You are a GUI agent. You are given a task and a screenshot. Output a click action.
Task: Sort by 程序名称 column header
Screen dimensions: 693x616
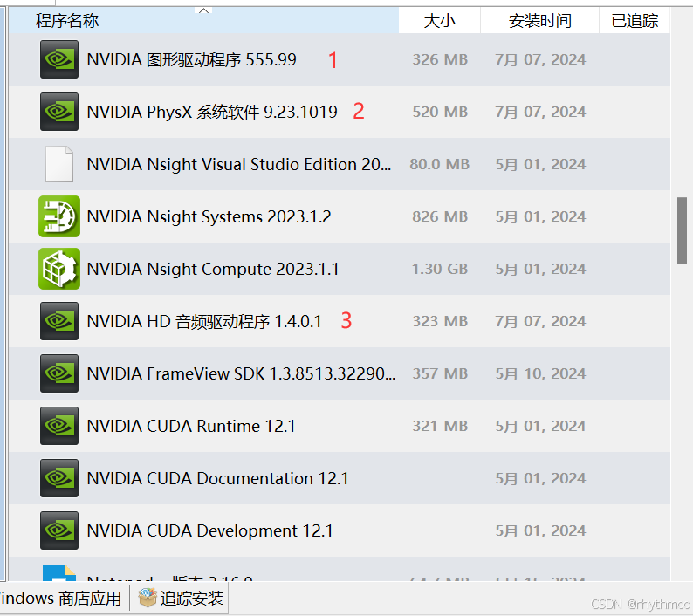click(203, 20)
